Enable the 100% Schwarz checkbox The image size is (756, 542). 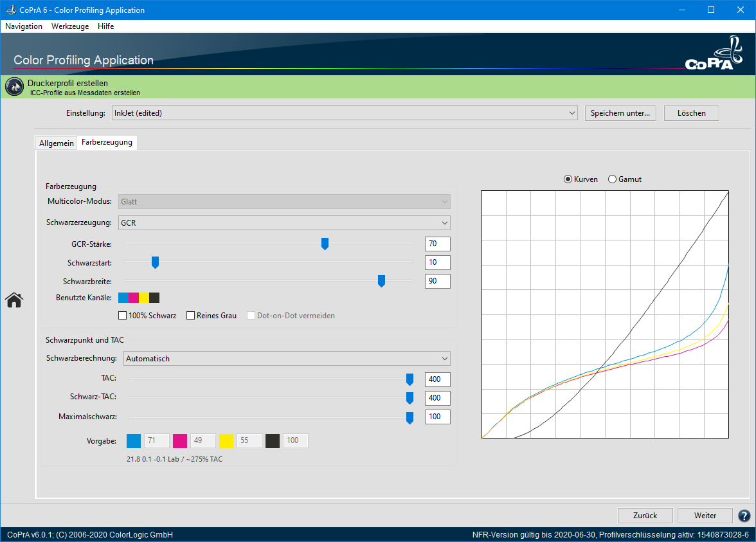[x=123, y=316]
